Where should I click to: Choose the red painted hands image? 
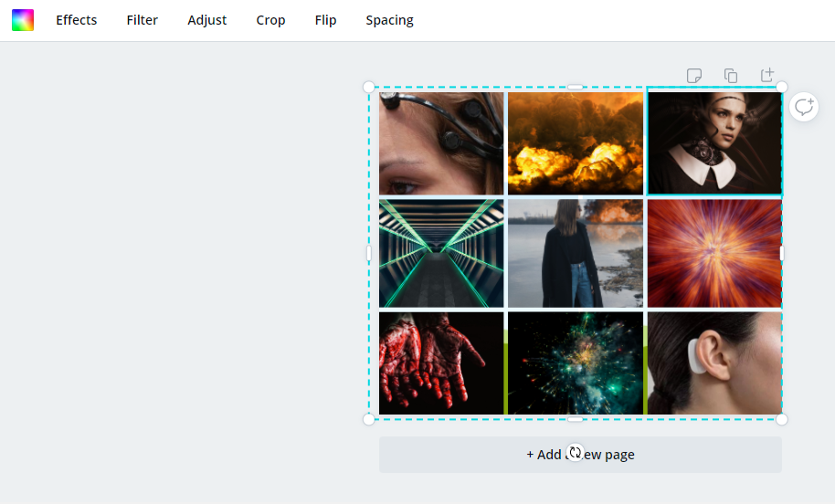[441, 363]
